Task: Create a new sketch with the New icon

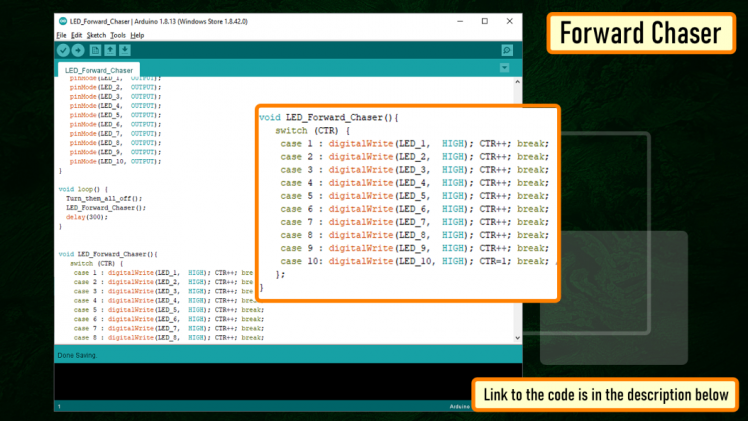Action: [x=95, y=50]
